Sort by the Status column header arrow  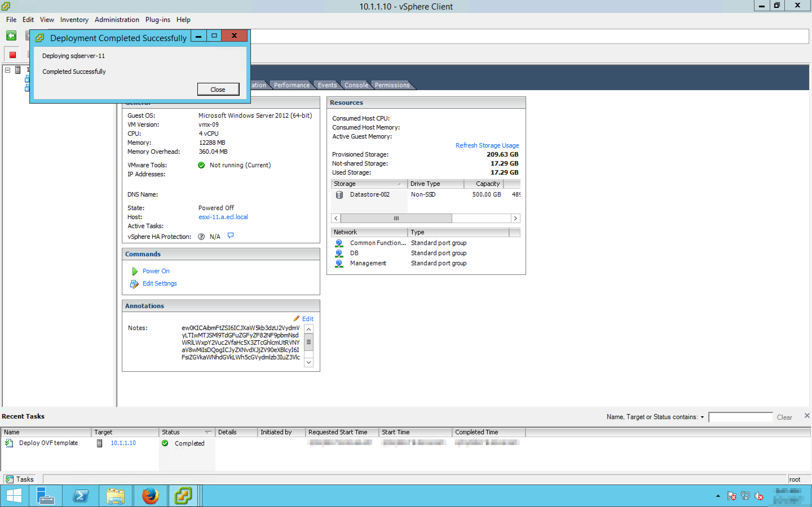click(x=208, y=432)
